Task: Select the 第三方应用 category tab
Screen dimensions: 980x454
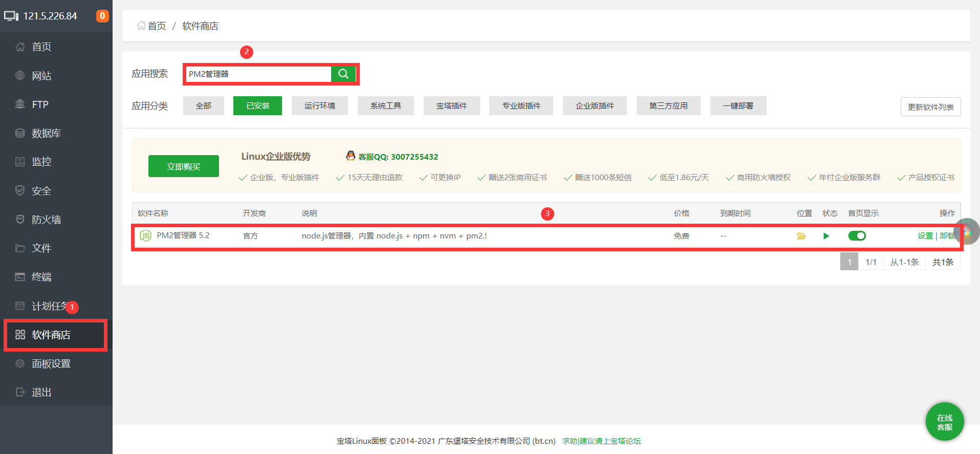Action: coord(668,105)
